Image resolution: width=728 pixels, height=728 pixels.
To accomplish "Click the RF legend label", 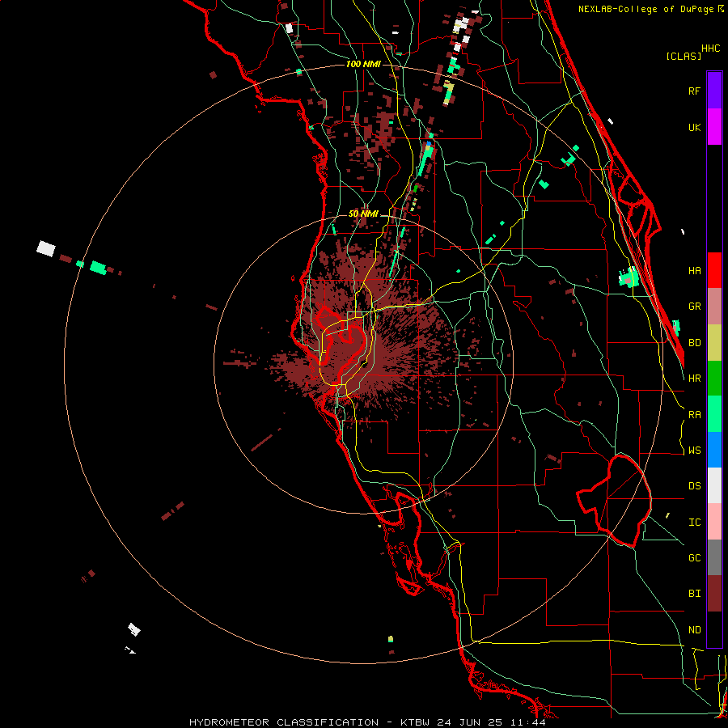I will pyautogui.click(x=695, y=91).
